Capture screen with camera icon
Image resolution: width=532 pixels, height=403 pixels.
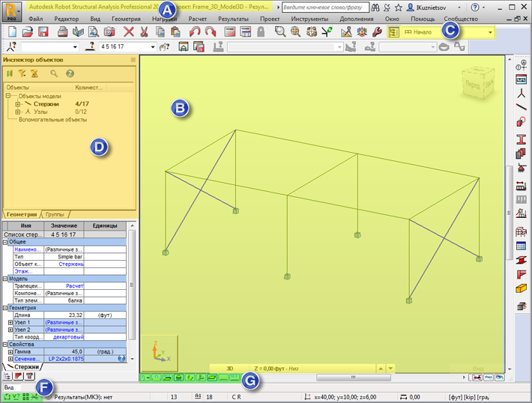(x=109, y=32)
